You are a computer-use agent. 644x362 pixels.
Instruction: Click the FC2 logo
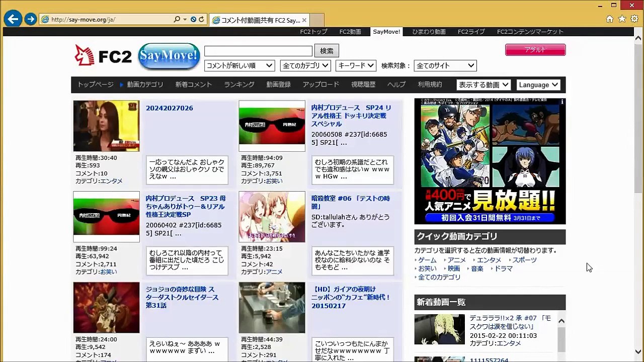coord(103,56)
